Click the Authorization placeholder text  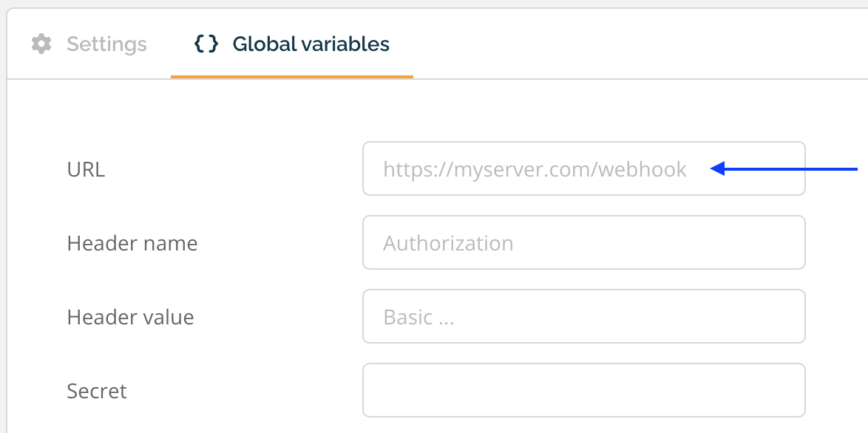point(448,243)
